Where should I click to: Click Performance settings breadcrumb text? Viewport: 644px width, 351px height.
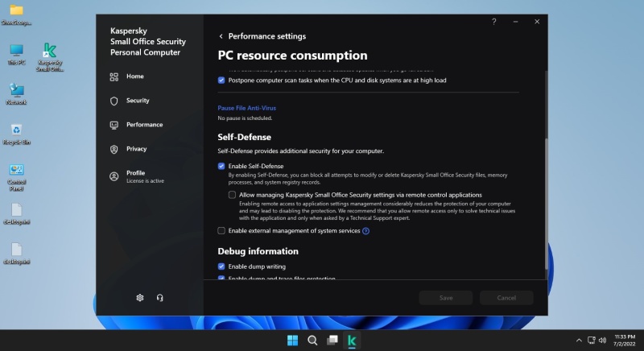tap(267, 36)
